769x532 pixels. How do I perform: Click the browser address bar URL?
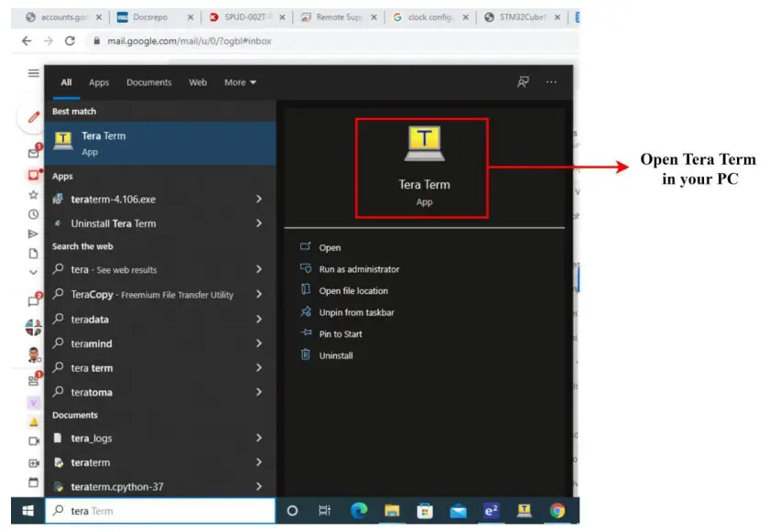pyautogui.click(x=190, y=40)
